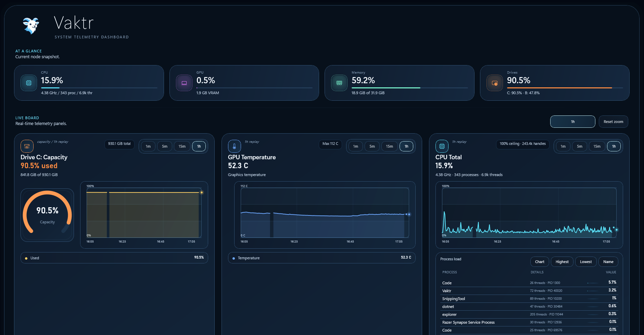The height and width of the screenshot is (335, 644).
Task: Click the processor icon on CPU Total panel
Action: [442, 146]
